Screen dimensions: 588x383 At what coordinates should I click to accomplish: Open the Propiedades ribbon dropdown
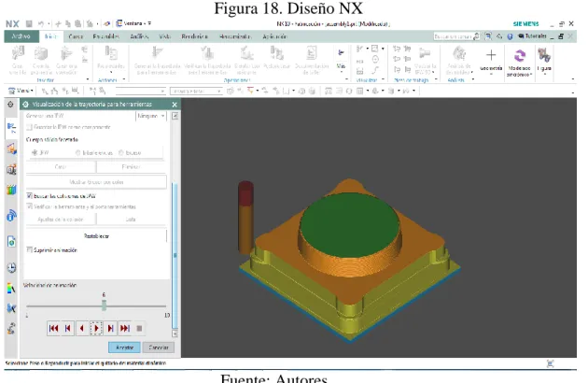pos(111,60)
